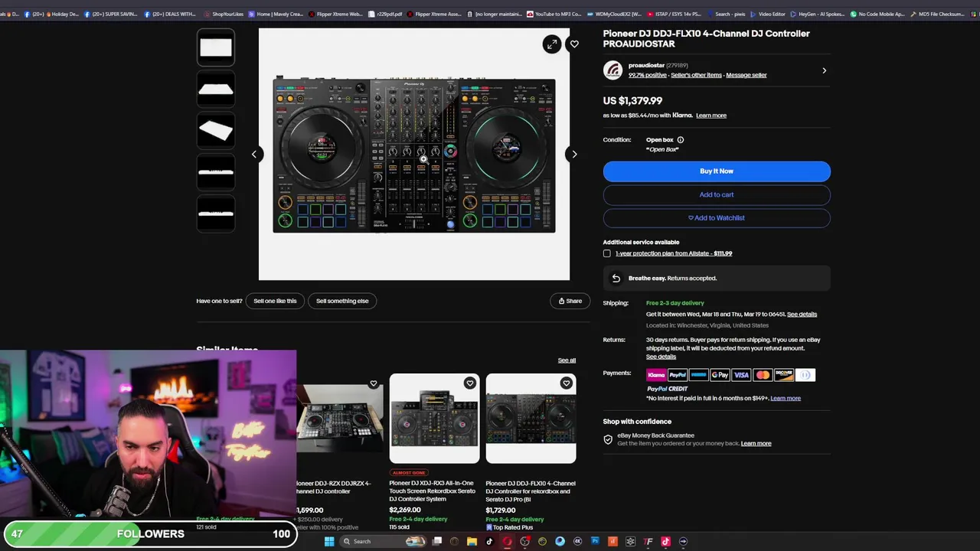The height and width of the screenshot is (551, 980).
Task: Open Pioneer DJ XDJ-RX3 All-In-One listing image
Action: pyautogui.click(x=434, y=419)
